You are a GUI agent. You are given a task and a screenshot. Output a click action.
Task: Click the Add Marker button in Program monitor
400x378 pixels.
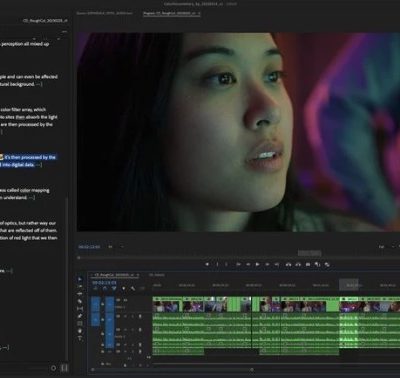[x=207, y=264]
